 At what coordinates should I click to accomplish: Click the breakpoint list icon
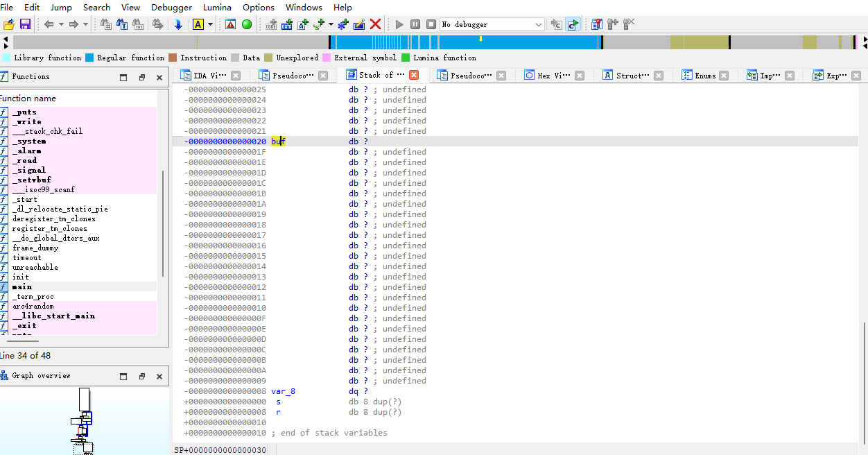pyautogui.click(x=597, y=24)
